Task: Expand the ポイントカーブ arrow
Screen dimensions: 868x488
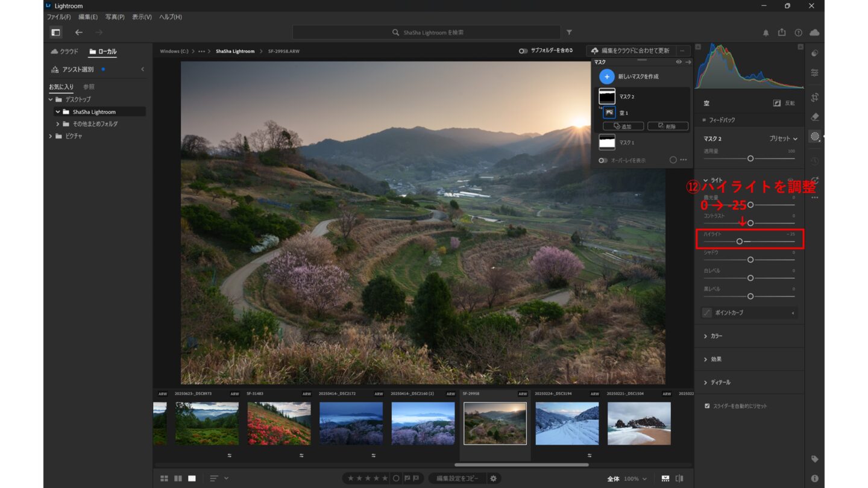Action: pyautogui.click(x=793, y=313)
